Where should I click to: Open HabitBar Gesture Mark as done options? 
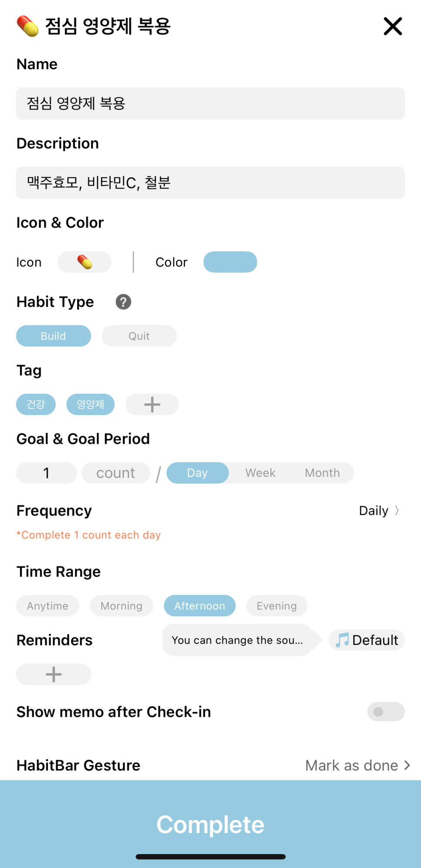358,765
